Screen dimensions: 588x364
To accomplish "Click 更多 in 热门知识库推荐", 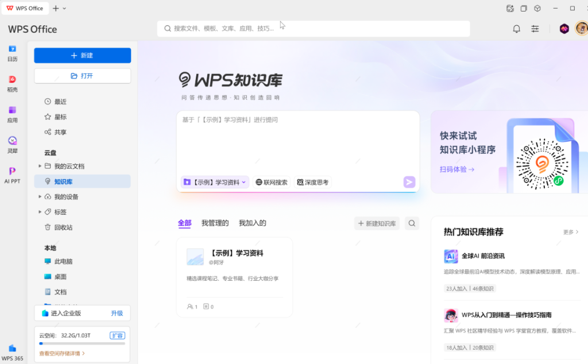I will tap(571, 232).
